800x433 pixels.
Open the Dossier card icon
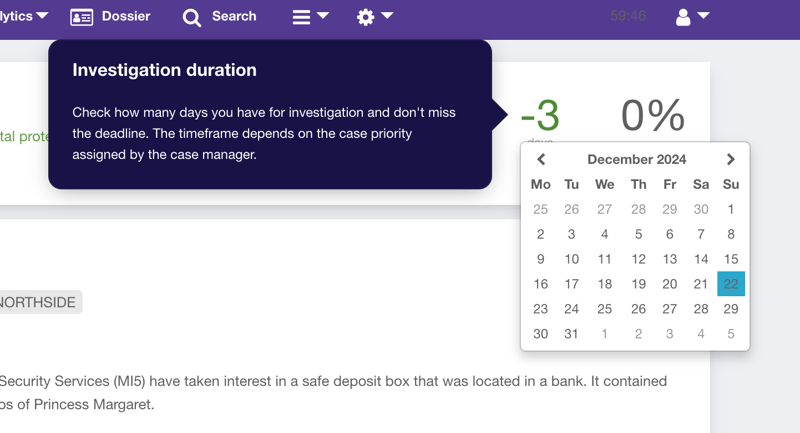82,17
